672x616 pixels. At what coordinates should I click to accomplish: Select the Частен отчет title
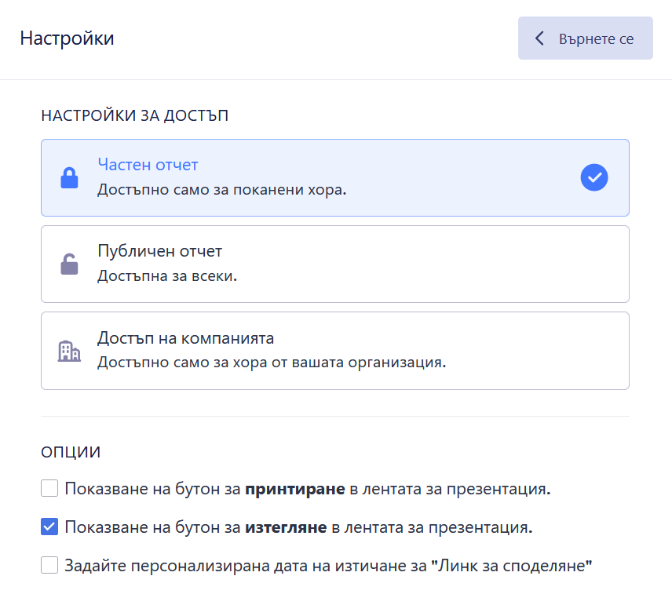148,165
